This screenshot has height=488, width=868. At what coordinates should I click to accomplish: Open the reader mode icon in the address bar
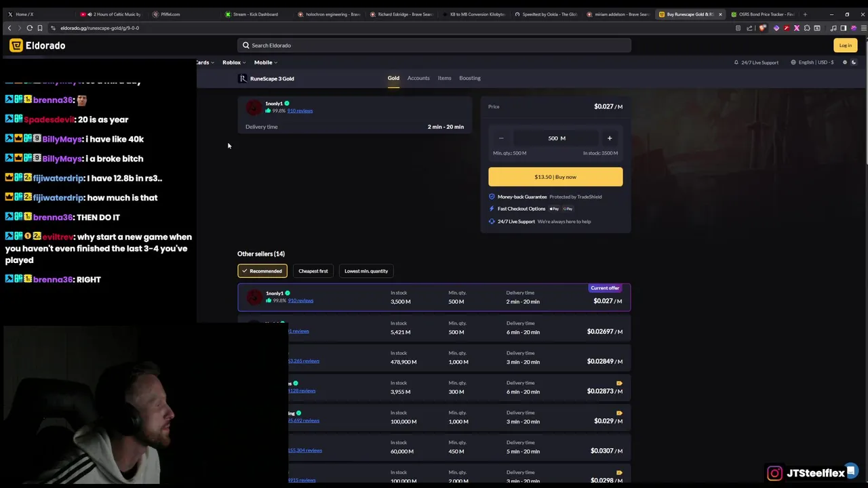click(738, 28)
